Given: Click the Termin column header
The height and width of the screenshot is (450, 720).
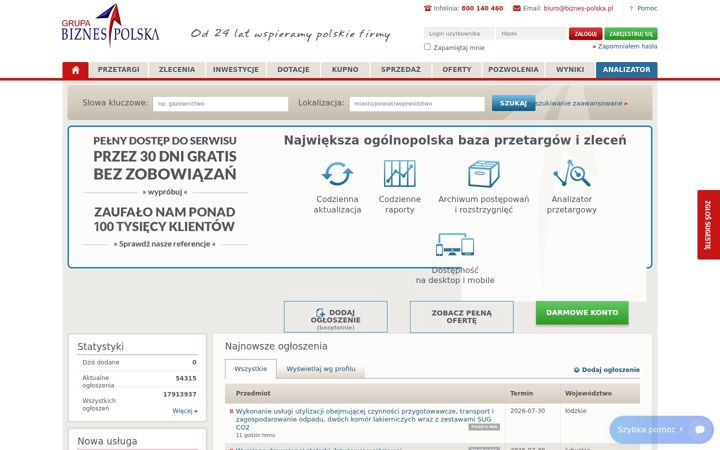Looking at the screenshot, I should click(x=521, y=394).
